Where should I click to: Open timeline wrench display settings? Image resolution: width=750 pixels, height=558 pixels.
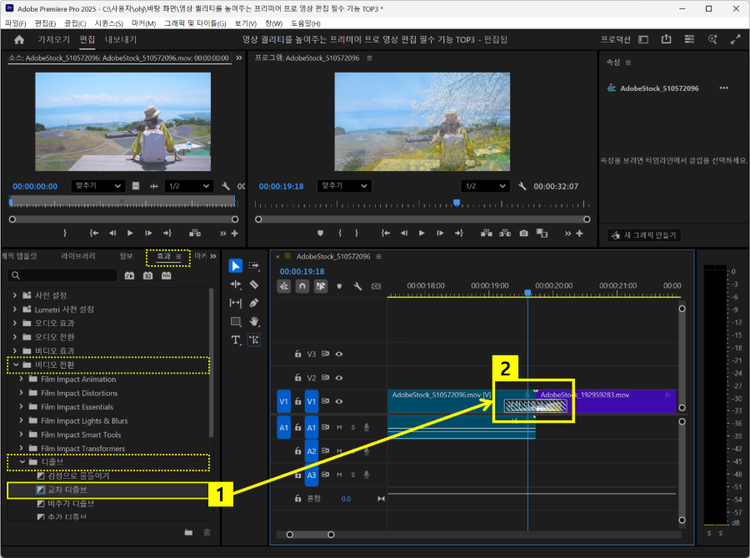point(358,286)
